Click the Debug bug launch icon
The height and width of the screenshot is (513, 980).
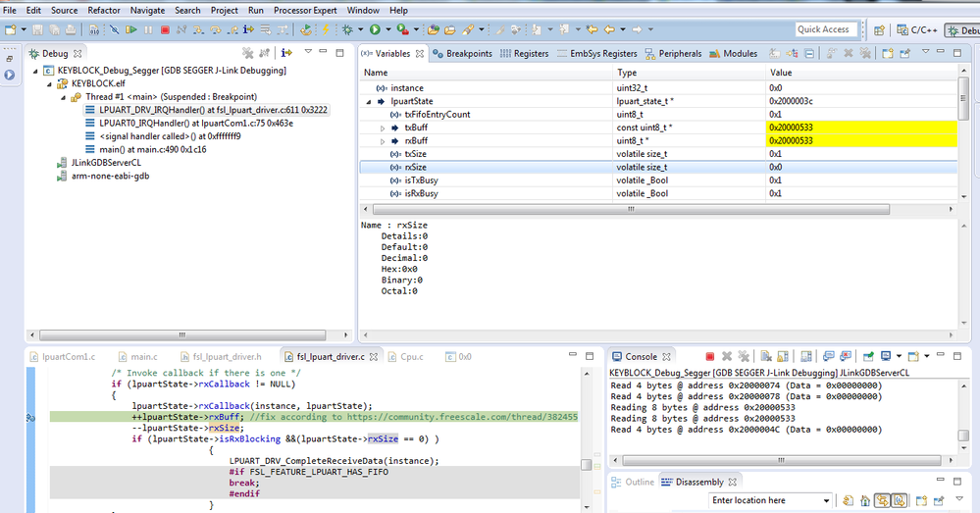[x=348, y=29]
